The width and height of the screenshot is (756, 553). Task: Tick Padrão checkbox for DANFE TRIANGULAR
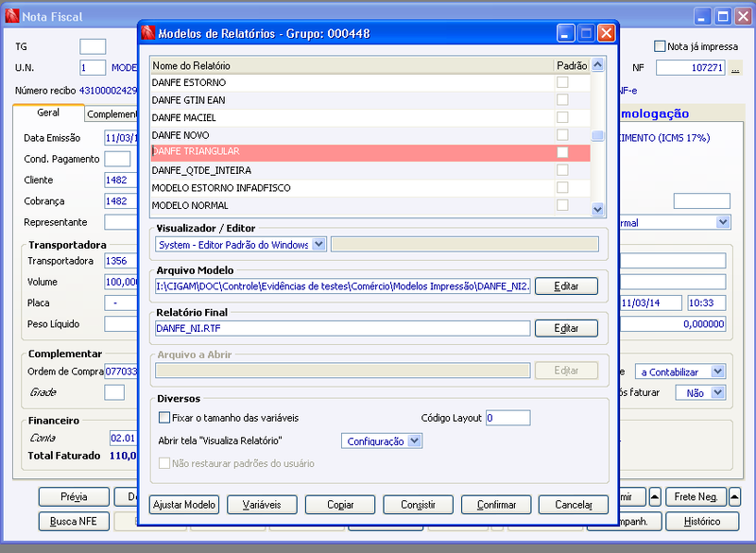562,152
